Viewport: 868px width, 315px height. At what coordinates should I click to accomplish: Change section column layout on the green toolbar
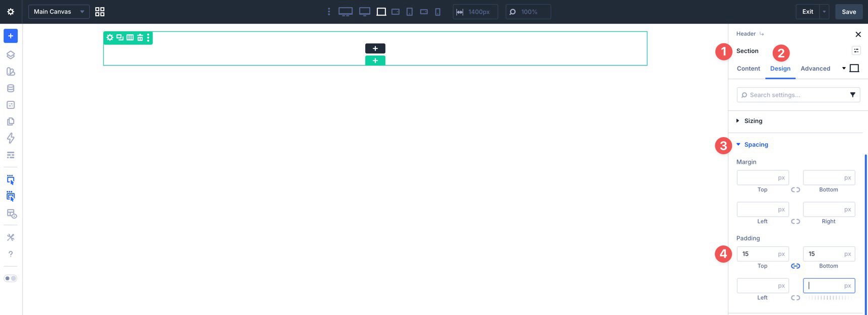[130, 37]
